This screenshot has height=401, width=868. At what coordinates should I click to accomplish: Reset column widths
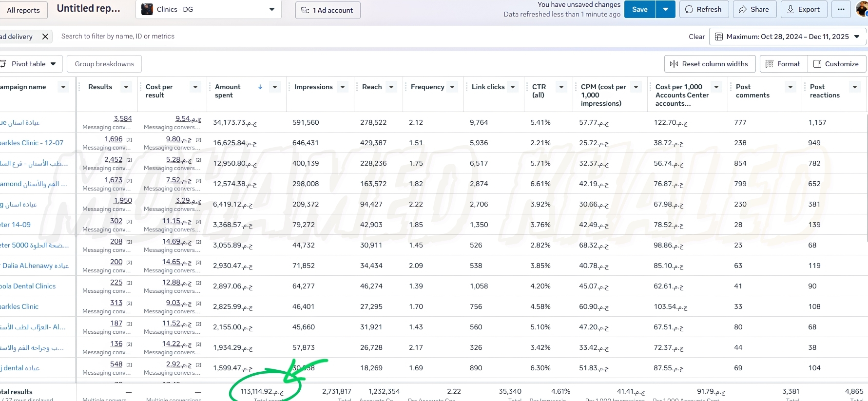(x=710, y=64)
